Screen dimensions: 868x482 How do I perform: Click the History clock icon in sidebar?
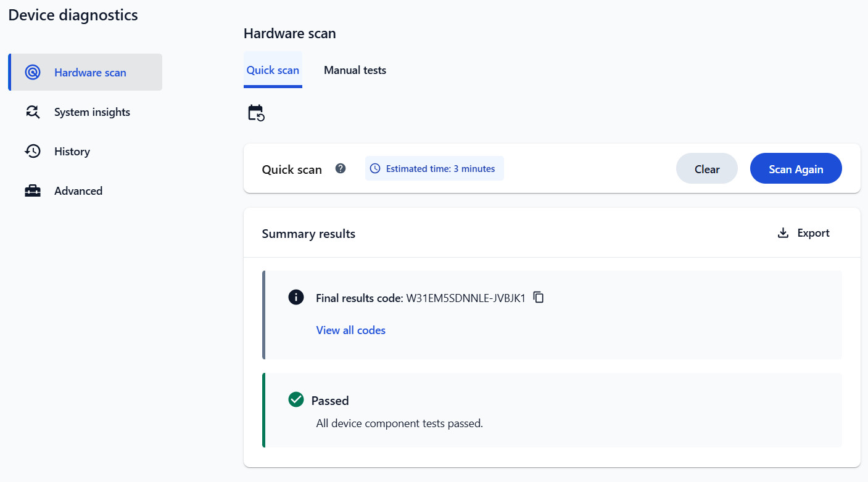[x=33, y=151]
